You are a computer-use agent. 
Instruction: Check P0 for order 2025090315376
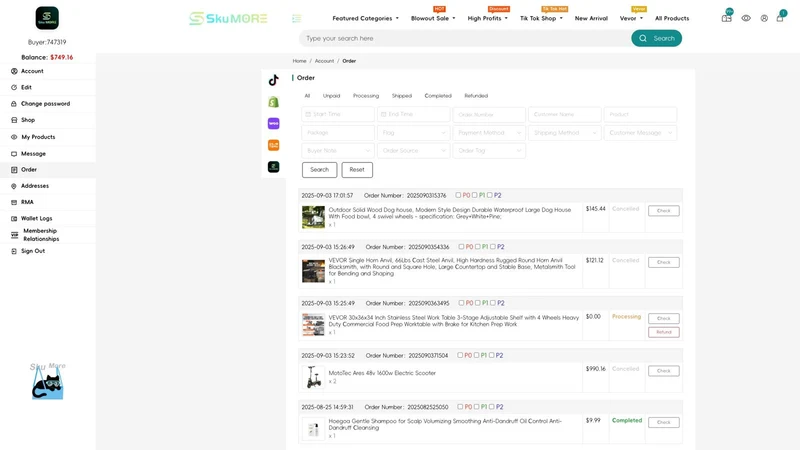pos(458,195)
